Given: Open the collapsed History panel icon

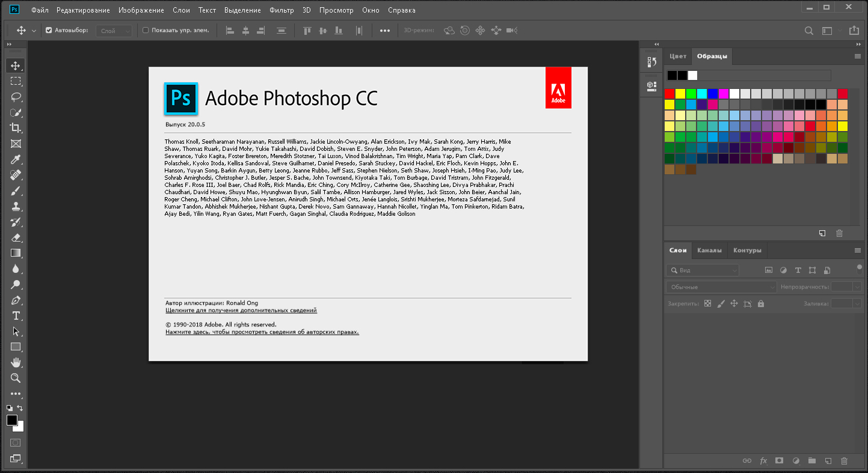Looking at the screenshot, I should click(651, 62).
